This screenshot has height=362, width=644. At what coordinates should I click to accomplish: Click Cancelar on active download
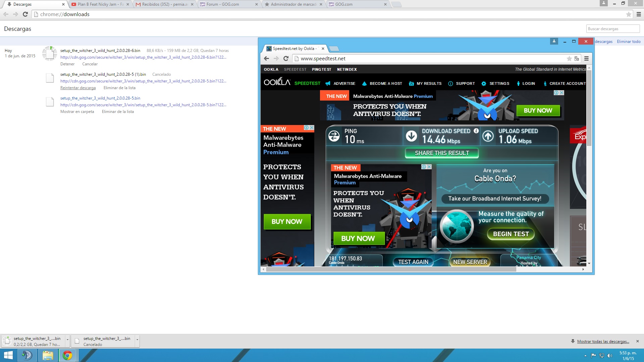coord(90,64)
